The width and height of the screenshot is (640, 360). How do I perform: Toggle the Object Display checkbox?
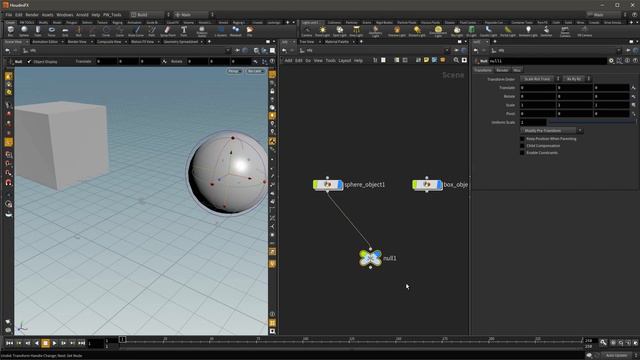coord(29,62)
